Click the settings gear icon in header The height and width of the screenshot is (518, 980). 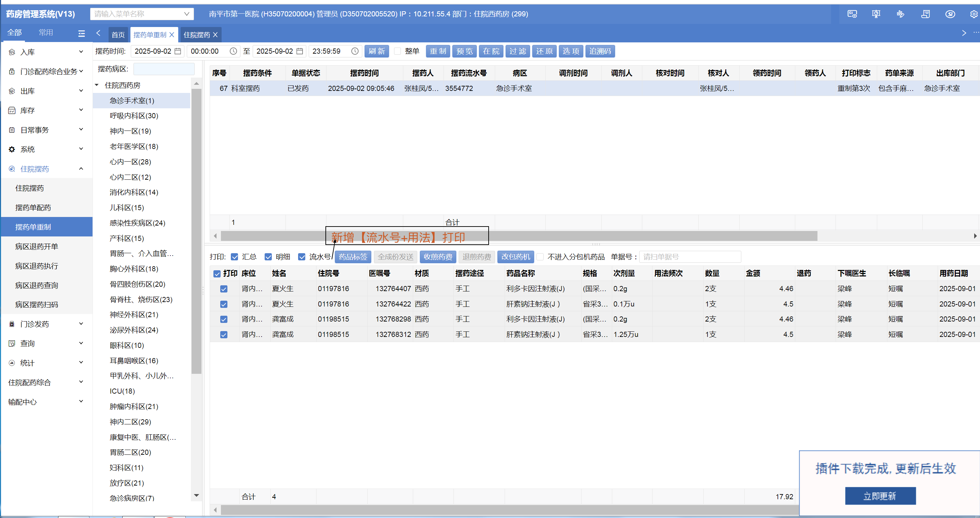tap(974, 14)
